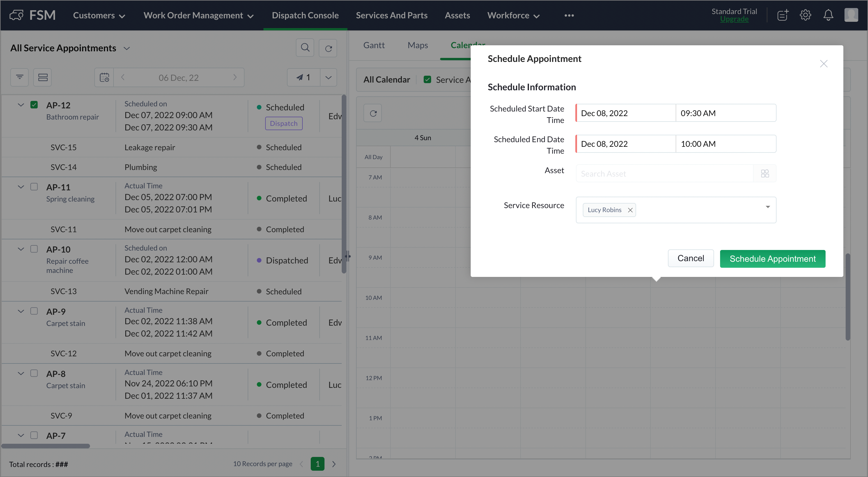Viewport: 868px width, 477px height.
Task: Open the notifications bell
Action: coord(828,15)
